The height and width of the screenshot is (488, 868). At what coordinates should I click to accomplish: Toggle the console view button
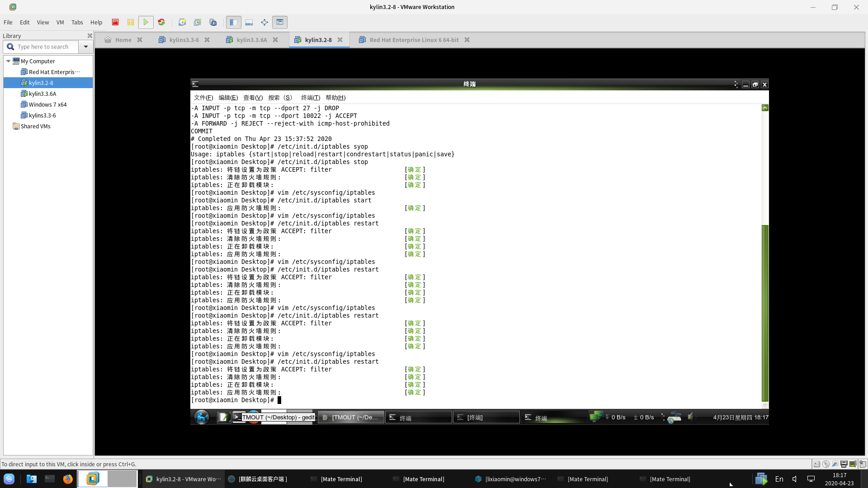tap(280, 22)
